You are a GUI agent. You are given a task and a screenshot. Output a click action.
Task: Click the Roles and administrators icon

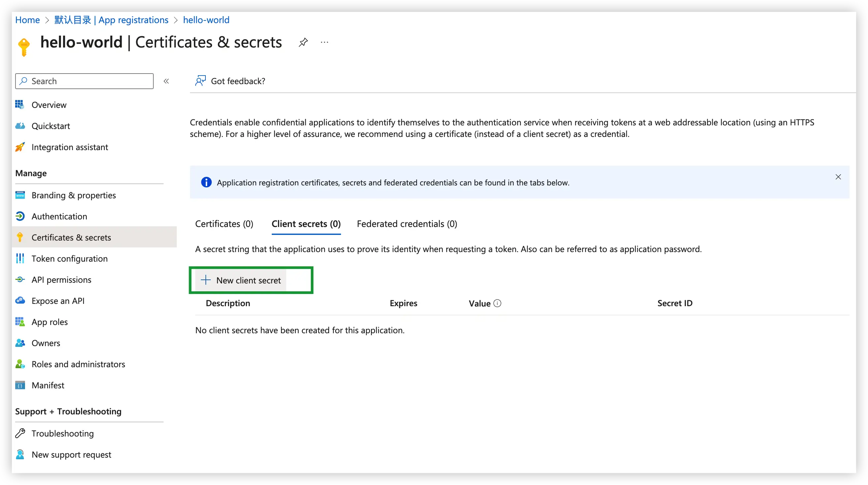(20, 364)
